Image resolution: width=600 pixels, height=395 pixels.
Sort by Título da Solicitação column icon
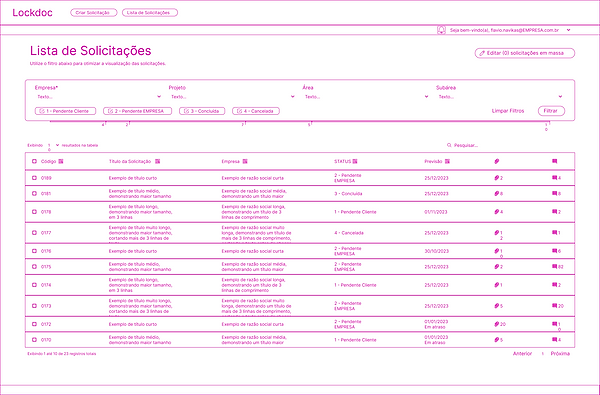click(x=158, y=162)
